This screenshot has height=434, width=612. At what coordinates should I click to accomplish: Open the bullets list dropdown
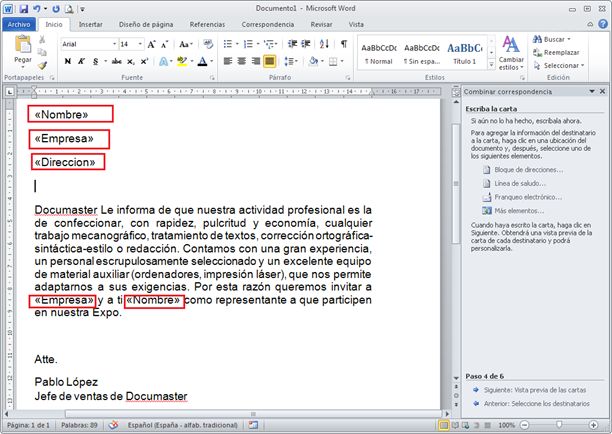pyautogui.click(x=237, y=44)
